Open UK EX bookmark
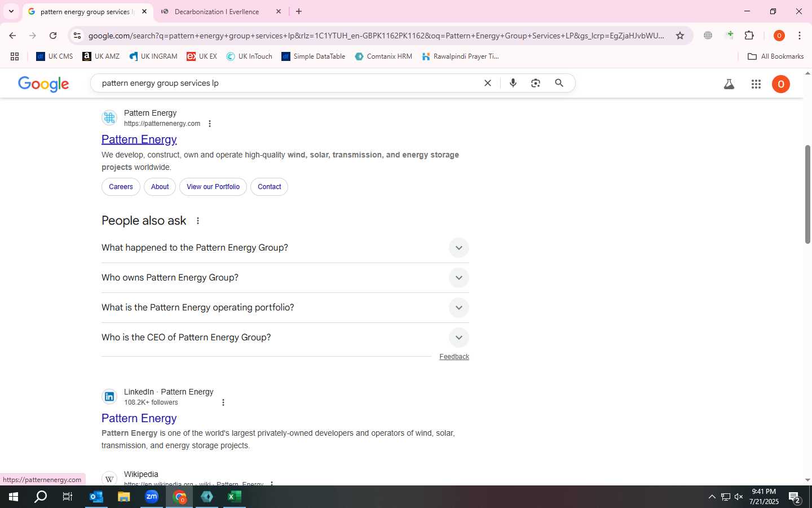The image size is (812, 508). coord(202,56)
